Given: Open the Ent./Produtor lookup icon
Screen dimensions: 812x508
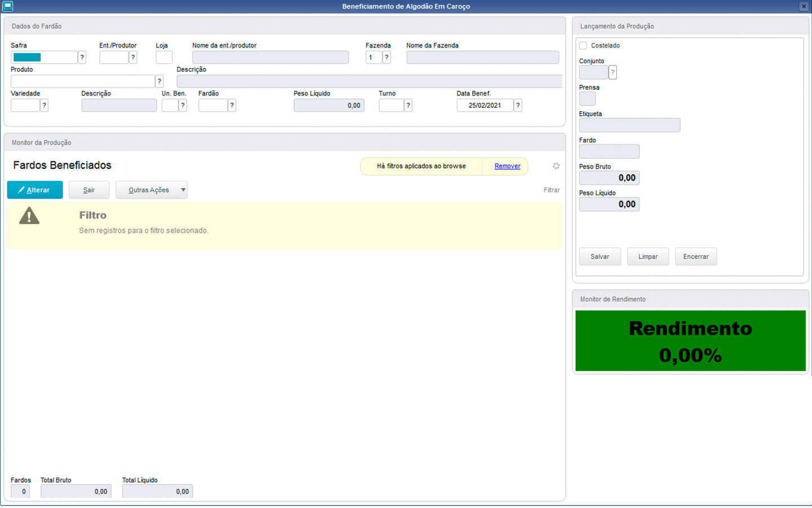Looking at the screenshot, I should [133, 57].
